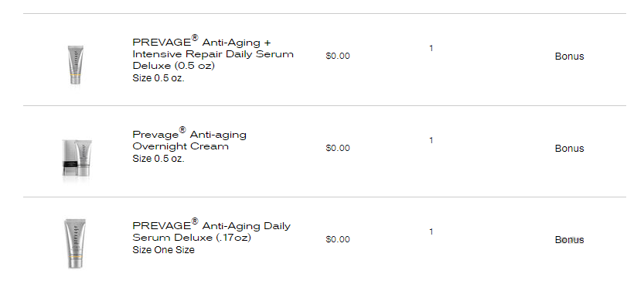
Task: Click the $0.00 price of Overnight Cream
Action: [338, 148]
